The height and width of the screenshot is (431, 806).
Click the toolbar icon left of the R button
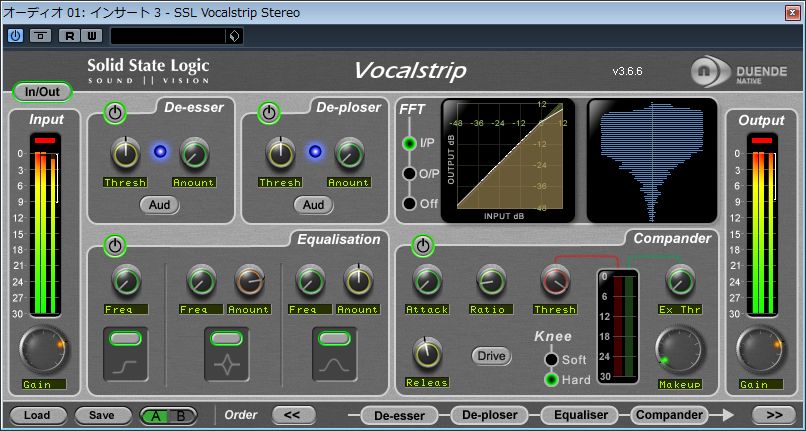pos(40,36)
